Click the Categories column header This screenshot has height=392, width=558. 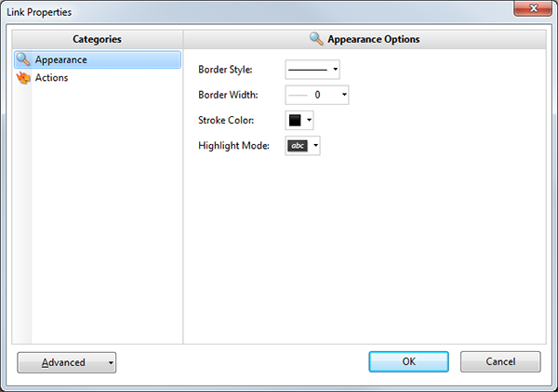point(98,39)
